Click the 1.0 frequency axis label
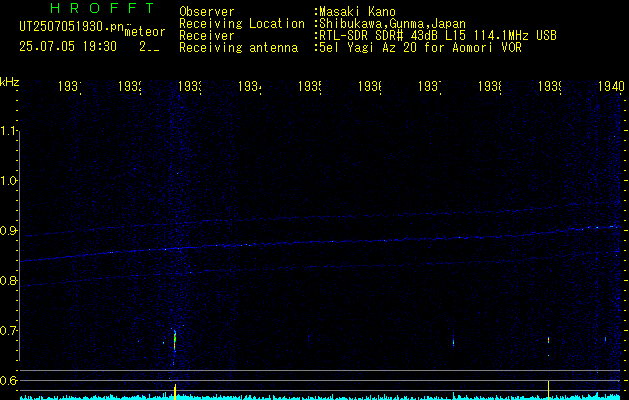 coord(9,181)
